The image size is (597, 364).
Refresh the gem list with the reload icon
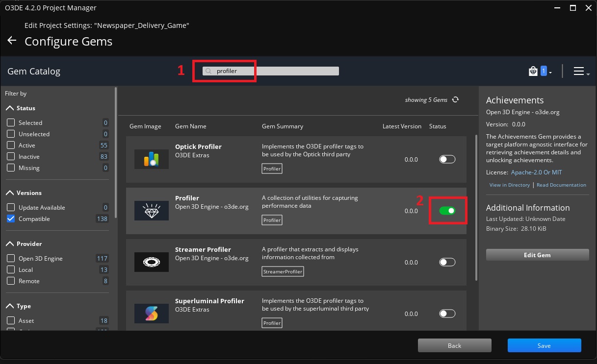(455, 99)
